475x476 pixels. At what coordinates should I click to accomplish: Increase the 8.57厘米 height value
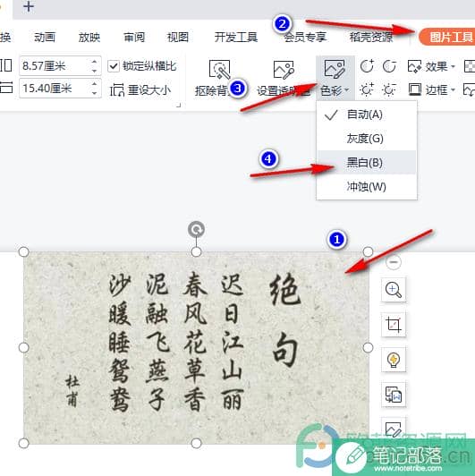pyautogui.click(x=95, y=62)
